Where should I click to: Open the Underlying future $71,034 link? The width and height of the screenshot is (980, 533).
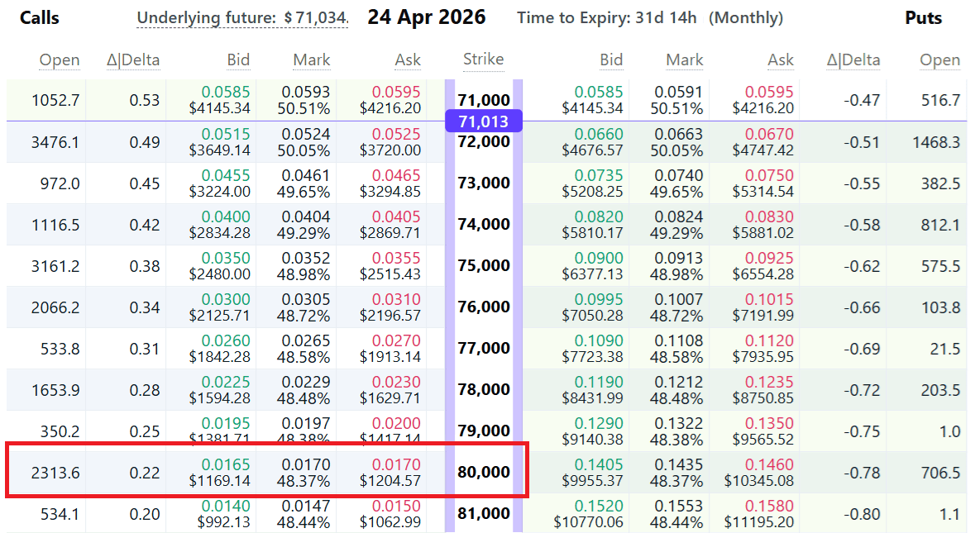coord(241,15)
